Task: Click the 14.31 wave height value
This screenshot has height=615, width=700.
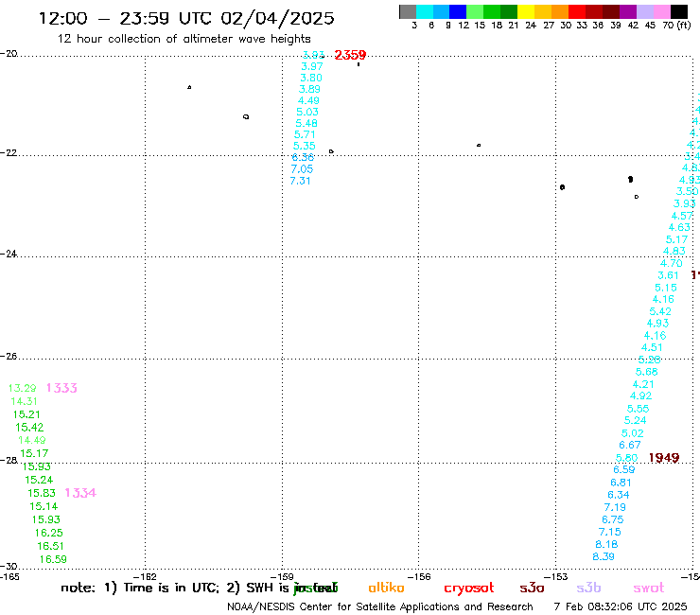Action: 24,401
